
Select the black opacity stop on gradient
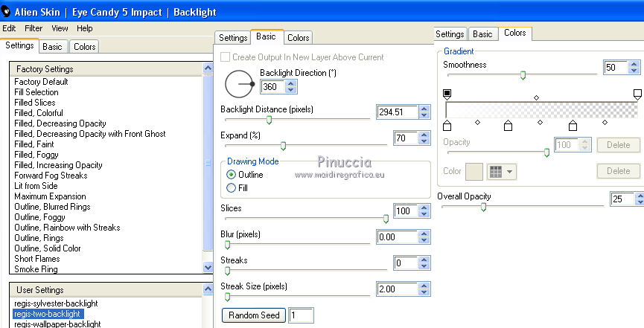pyautogui.click(x=447, y=94)
